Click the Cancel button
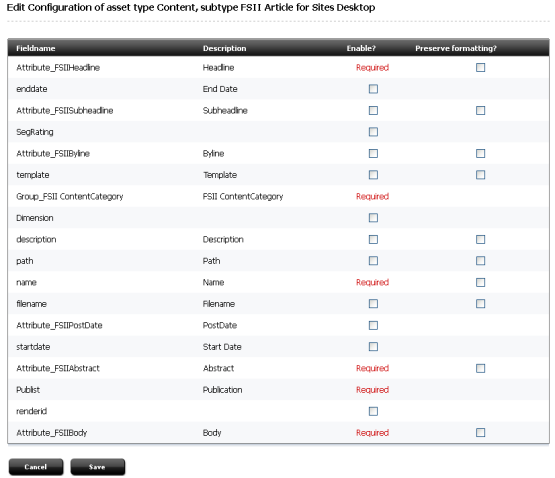Image resolution: width=555 pixels, height=478 pixels. (x=36, y=467)
